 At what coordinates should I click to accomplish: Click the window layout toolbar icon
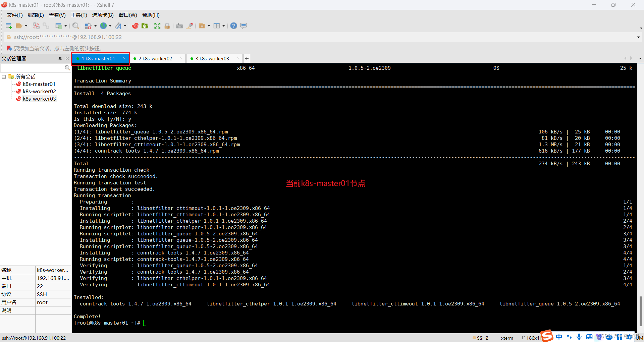click(x=217, y=26)
